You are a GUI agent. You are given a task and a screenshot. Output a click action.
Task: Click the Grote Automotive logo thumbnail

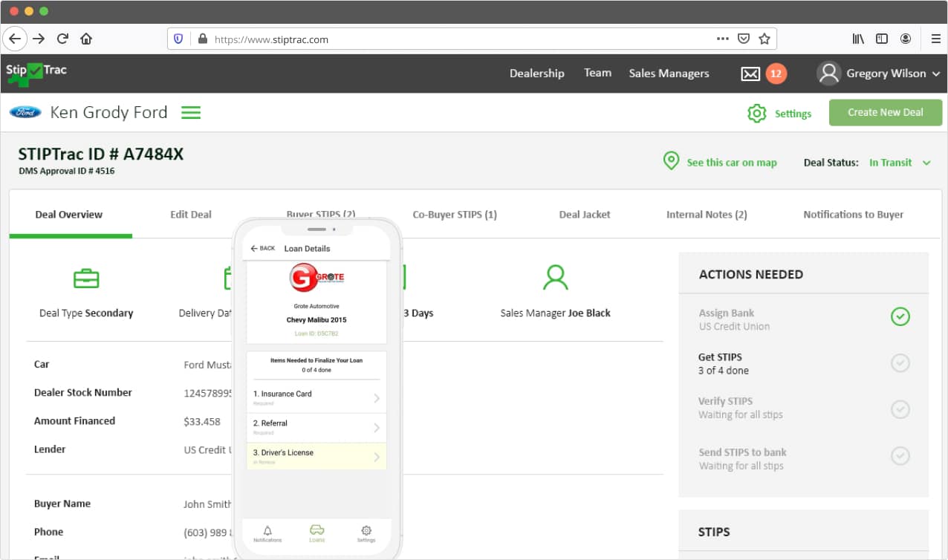click(316, 278)
